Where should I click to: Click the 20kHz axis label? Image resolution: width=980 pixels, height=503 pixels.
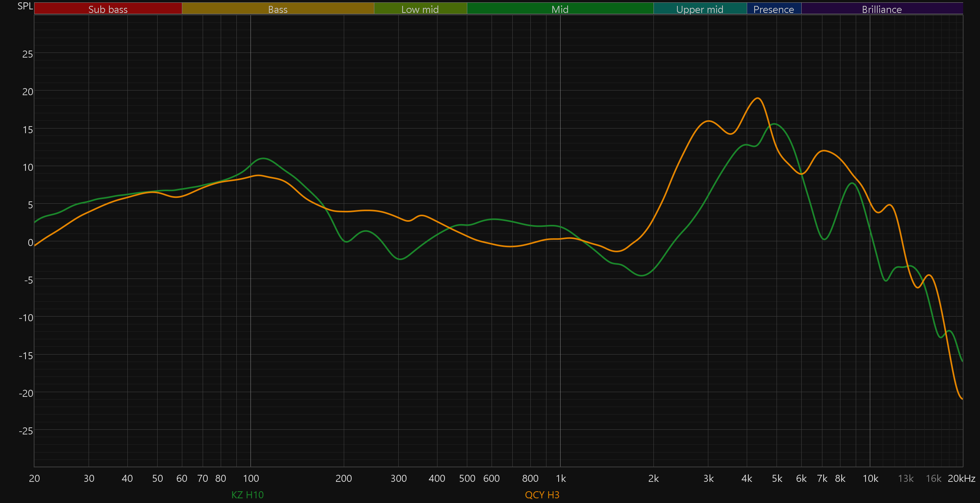pos(961,478)
